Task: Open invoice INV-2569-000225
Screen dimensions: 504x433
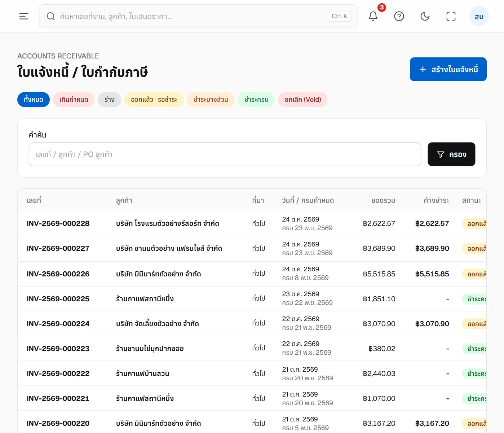Action: pos(58,299)
